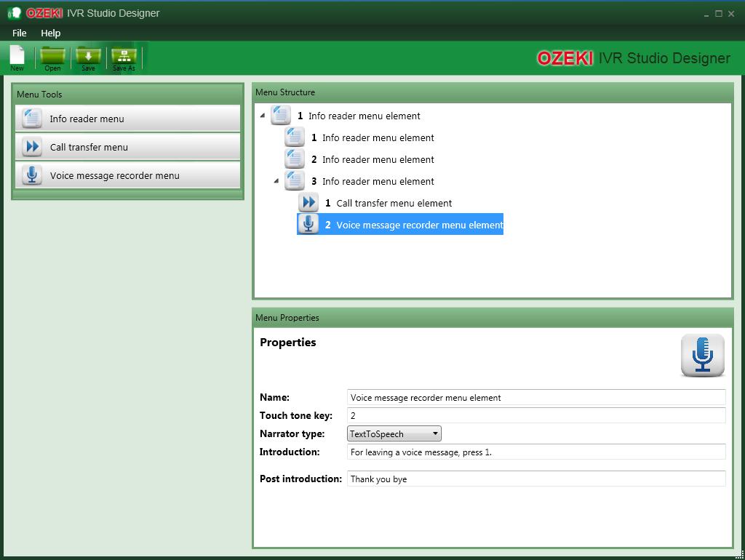Viewport: 745px width, 560px height.
Task: Click icon of child 2 Info reader element
Action: point(295,159)
